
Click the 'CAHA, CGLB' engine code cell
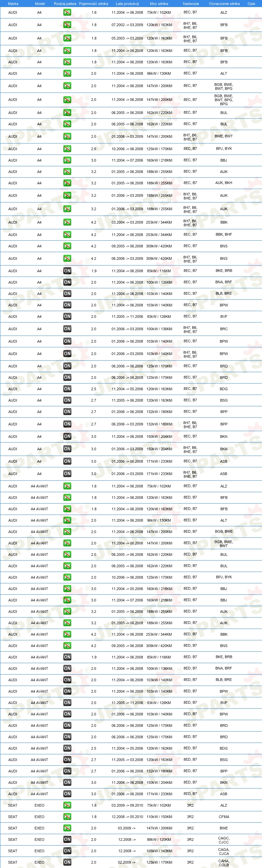[x=224, y=863]
